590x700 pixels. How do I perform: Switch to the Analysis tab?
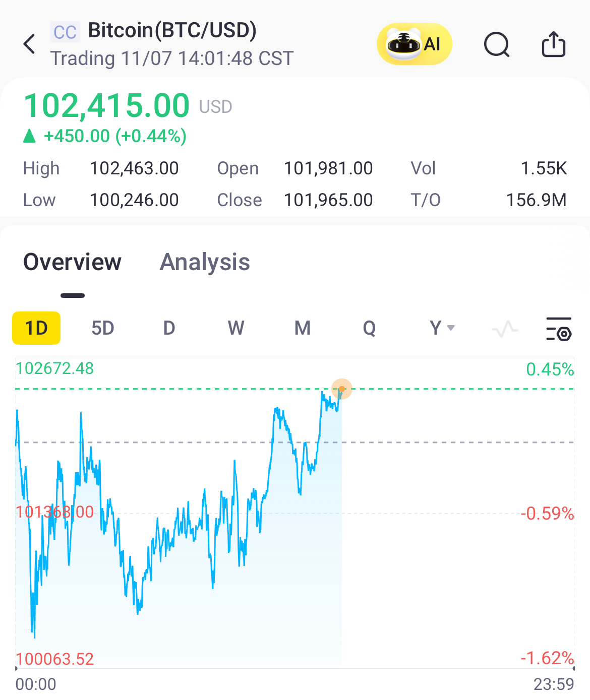pyautogui.click(x=205, y=263)
